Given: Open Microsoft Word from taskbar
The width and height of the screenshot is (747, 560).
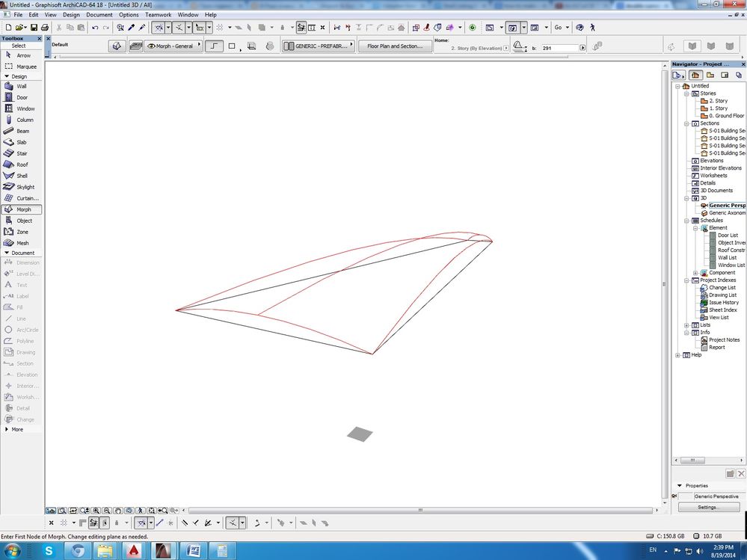Looking at the screenshot, I should click(194, 551).
